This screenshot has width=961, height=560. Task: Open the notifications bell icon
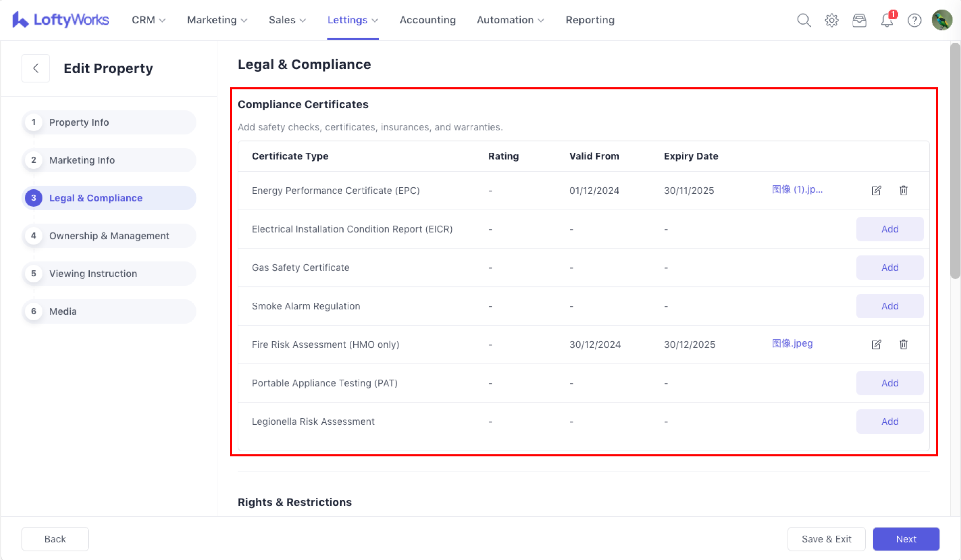click(x=887, y=20)
